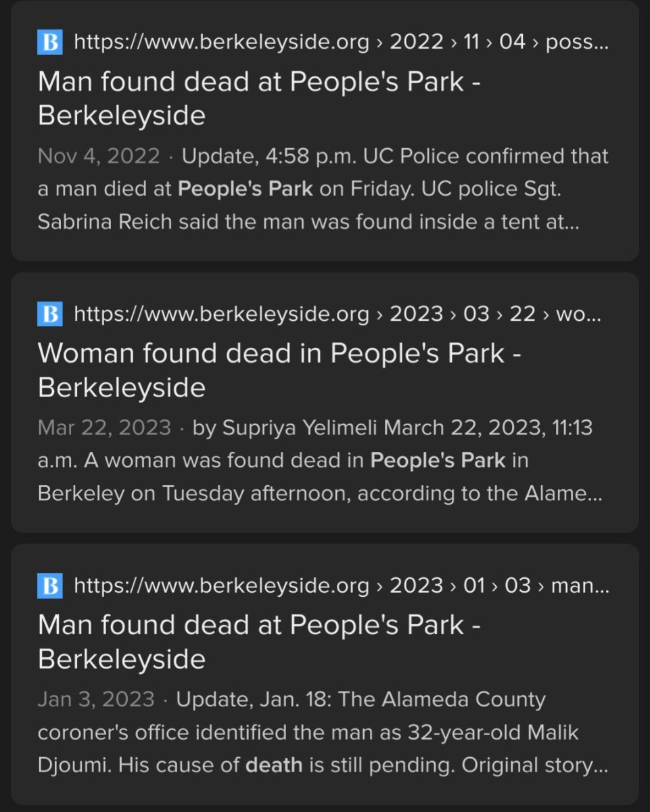Click Berkeleyside favicon of Nov 4 2022 result
This screenshot has width=650, height=812.
(49, 43)
